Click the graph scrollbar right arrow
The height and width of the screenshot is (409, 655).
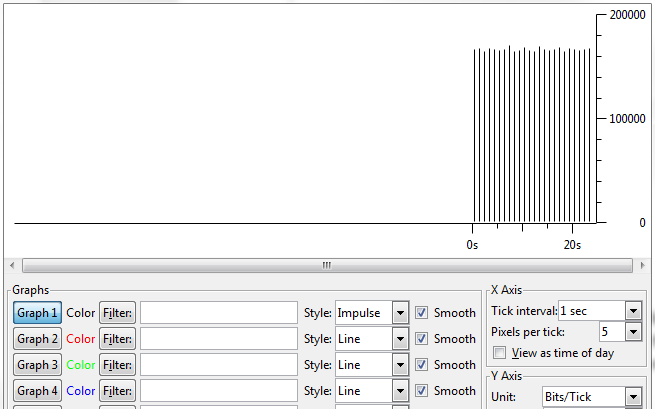tap(642, 265)
